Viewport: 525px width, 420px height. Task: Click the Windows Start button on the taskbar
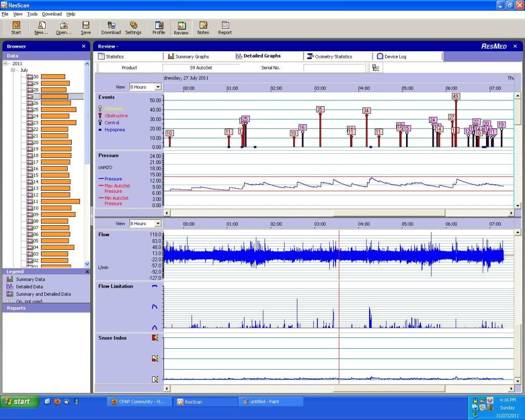[18, 402]
